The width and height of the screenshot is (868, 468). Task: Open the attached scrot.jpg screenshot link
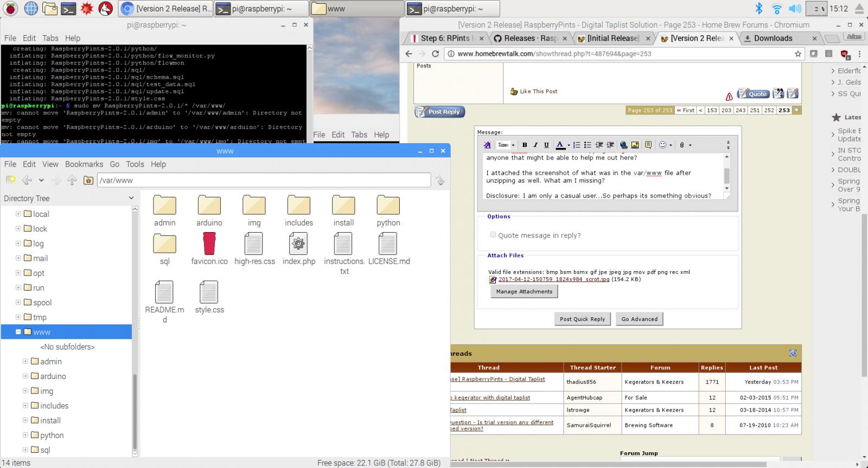(554, 279)
